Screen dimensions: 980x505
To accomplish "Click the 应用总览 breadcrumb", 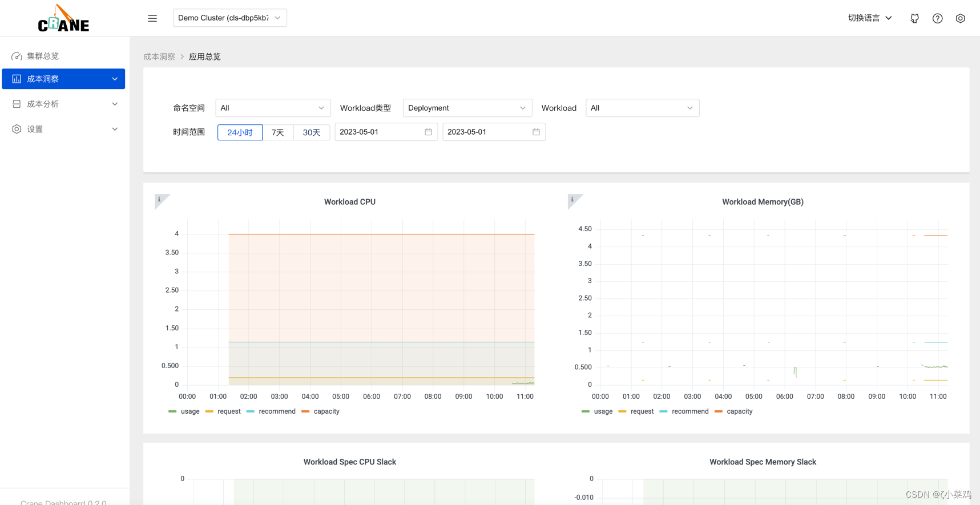I will coord(205,56).
